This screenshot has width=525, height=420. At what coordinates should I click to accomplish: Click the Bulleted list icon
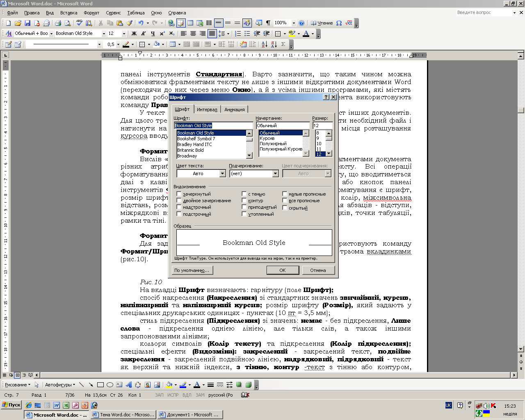click(x=247, y=34)
